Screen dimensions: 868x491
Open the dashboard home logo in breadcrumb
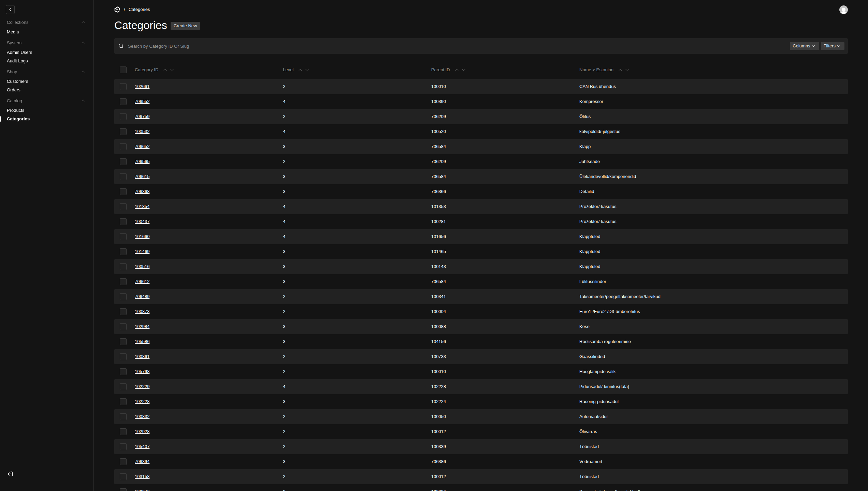pos(117,10)
